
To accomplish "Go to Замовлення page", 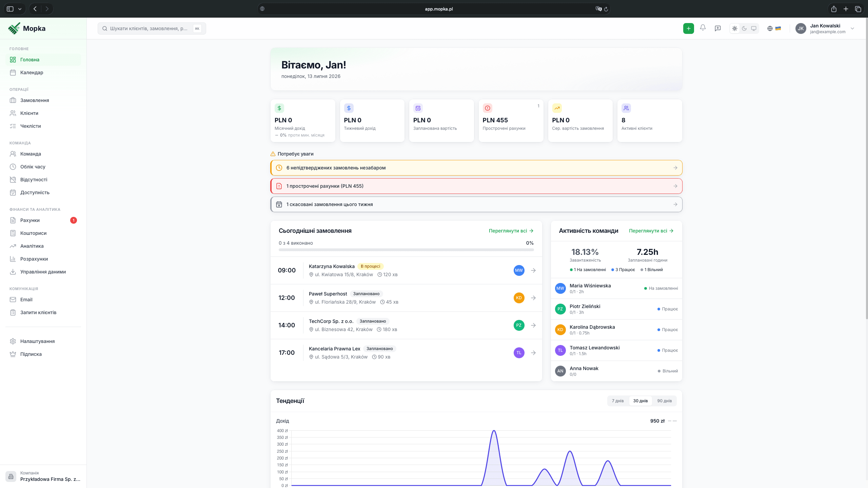I will (43, 100).
